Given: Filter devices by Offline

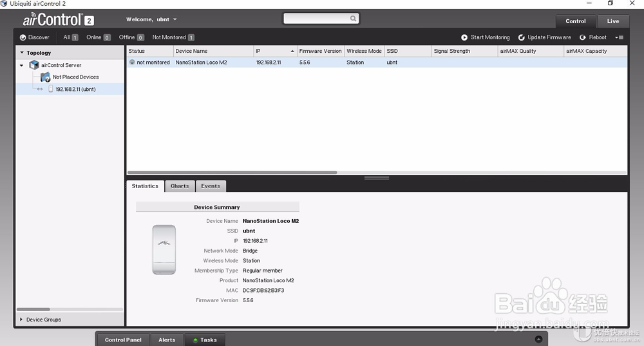Looking at the screenshot, I should click(131, 37).
